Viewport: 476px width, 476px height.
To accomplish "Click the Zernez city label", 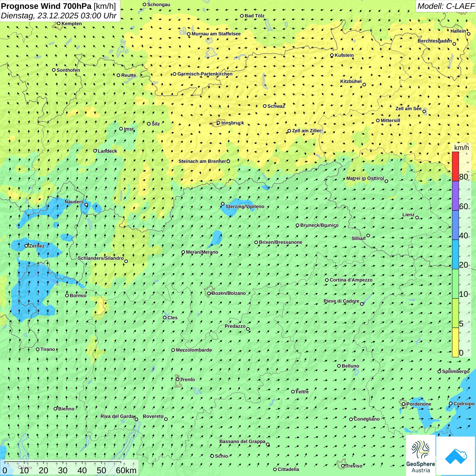I will tap(37, 246).
